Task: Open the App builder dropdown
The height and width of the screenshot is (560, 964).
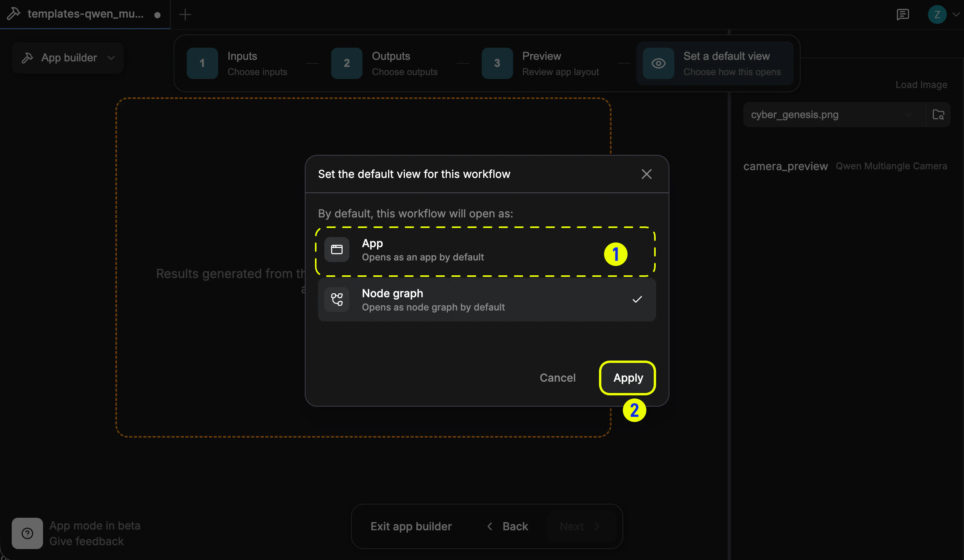Action: click(67, 57)
